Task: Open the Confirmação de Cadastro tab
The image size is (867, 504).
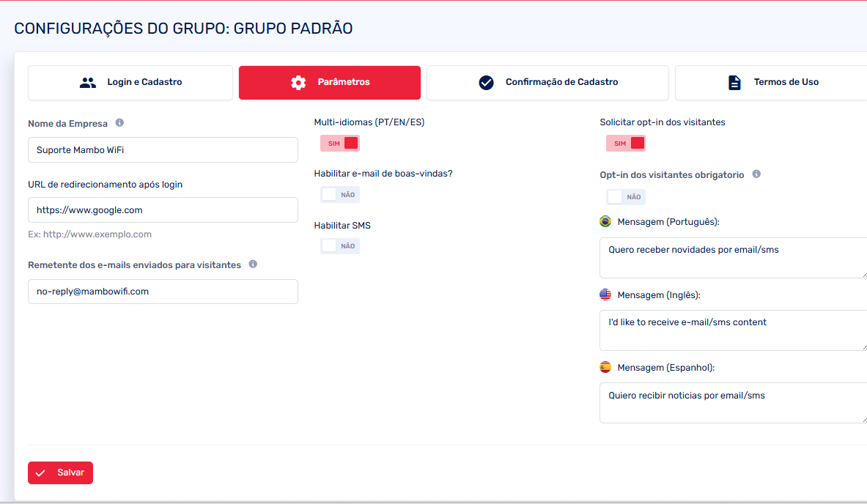Action: pos(547,83)
